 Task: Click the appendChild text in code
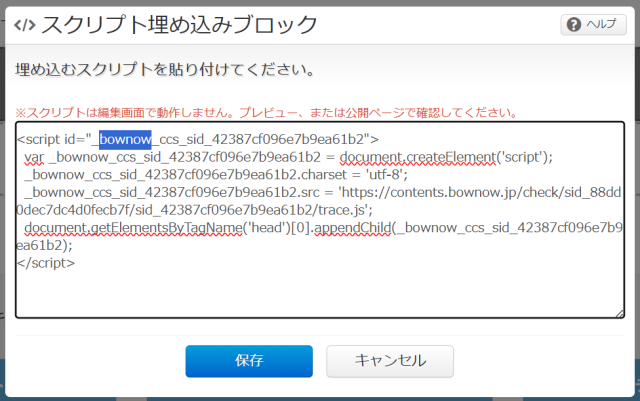[353, 227]
